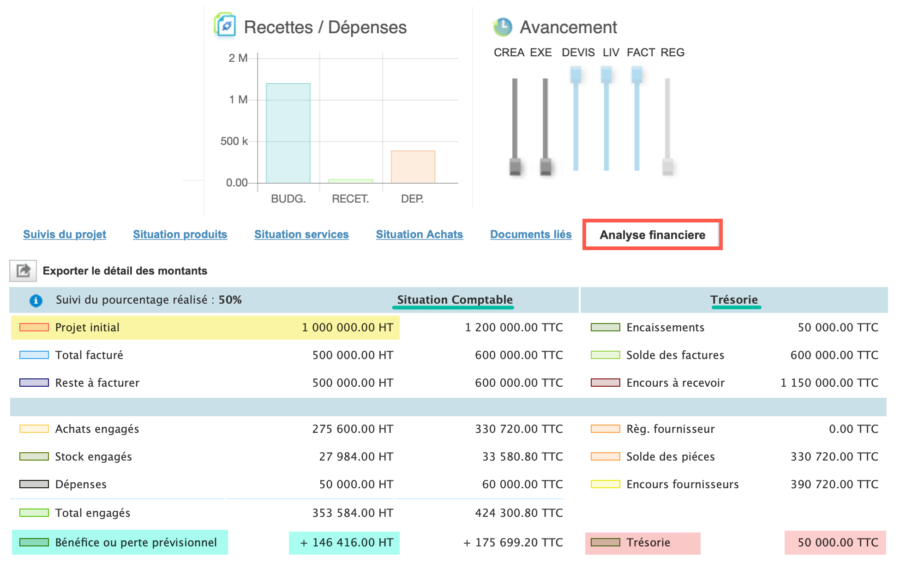The width and height of the screenshot is (924, 575).
Task: Click the CREA progress slider handle
Action: pyautogui.click(x=515, y=166)
